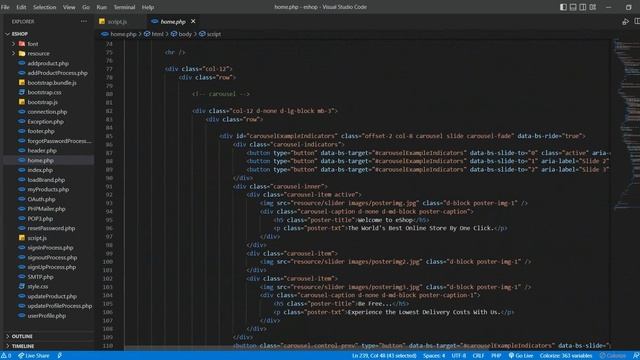
Task: Open addProductProcess.php file
Action: pyautogui.click(x=57, y=73)
